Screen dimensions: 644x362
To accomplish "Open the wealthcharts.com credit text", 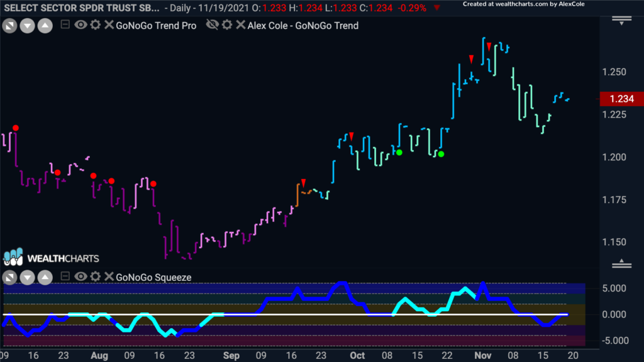I will coord(524,4).
